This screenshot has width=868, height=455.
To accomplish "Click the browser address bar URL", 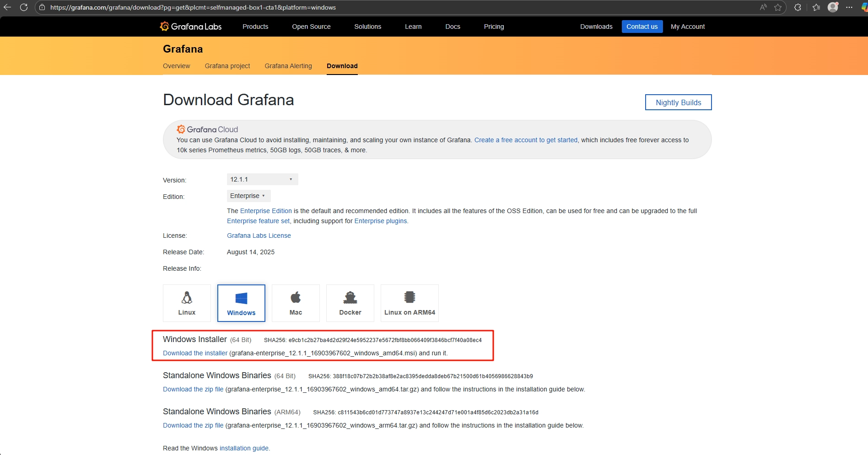I will click(x=193, y=7).
